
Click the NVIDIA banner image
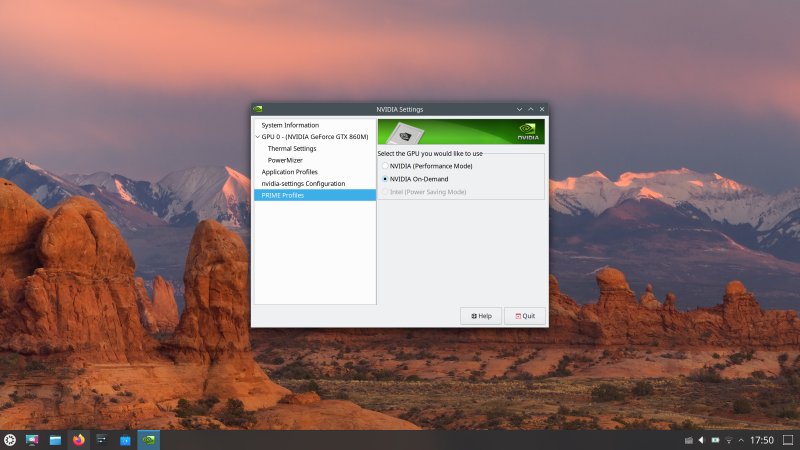click(461, 132)
